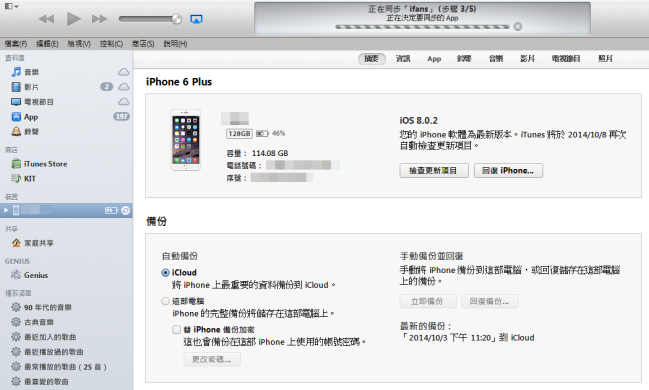Viewport: 649px width, 390px height.
Task: Open the 編輯(E) menu
Action: (47, 43)
